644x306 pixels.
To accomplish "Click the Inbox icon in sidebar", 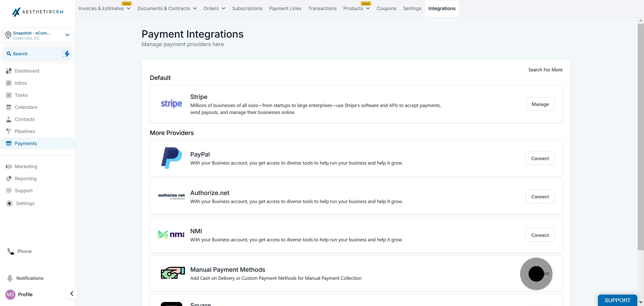I will click(x=8, y=83).
